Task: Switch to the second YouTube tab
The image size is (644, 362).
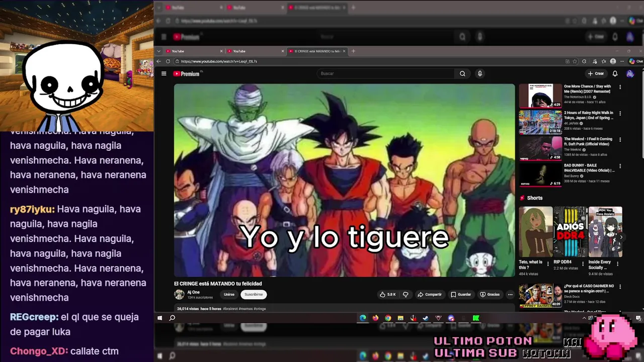Action: 256,51
